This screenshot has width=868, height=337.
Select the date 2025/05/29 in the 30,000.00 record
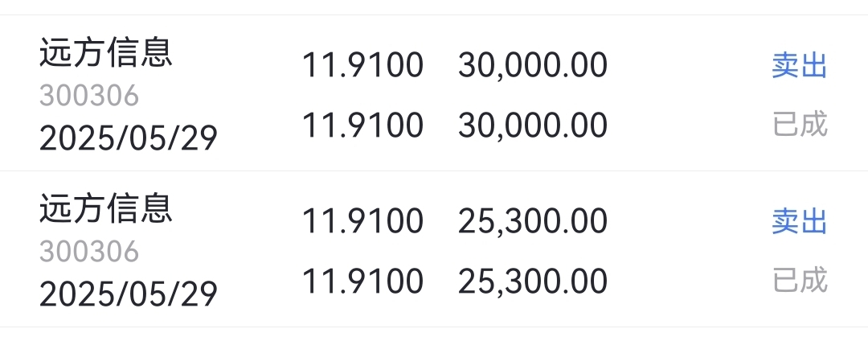129,138
